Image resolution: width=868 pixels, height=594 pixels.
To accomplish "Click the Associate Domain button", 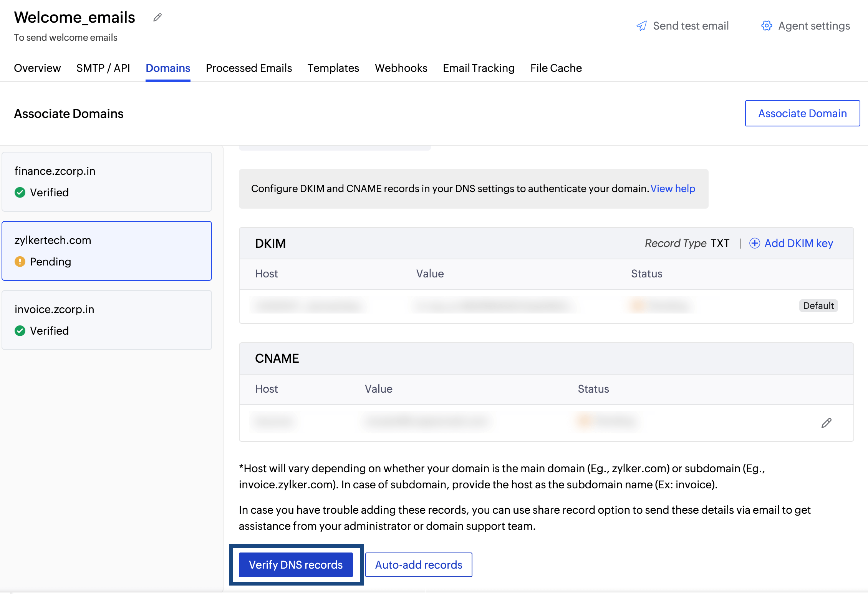I will [x=802, y=113].
